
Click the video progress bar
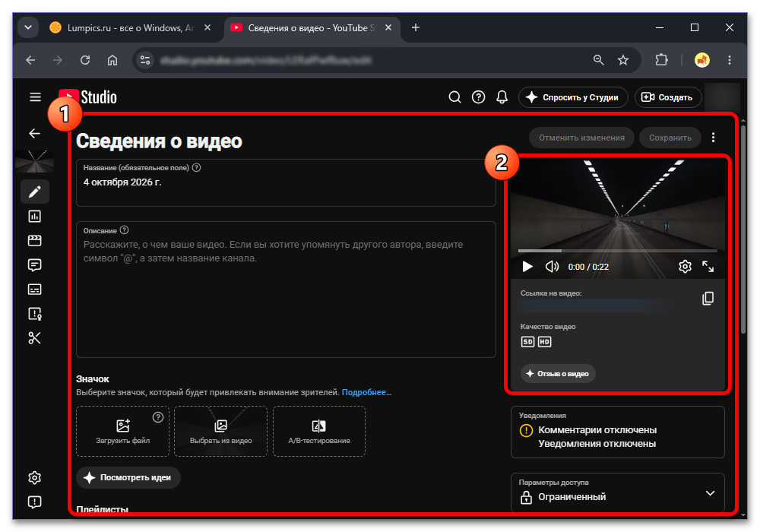[617, 251]
